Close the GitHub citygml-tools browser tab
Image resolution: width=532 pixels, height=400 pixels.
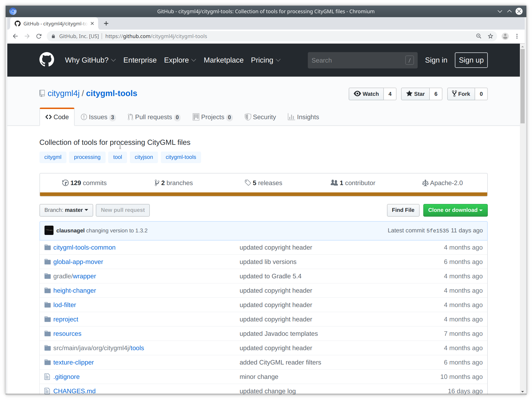tap(92, 24)
